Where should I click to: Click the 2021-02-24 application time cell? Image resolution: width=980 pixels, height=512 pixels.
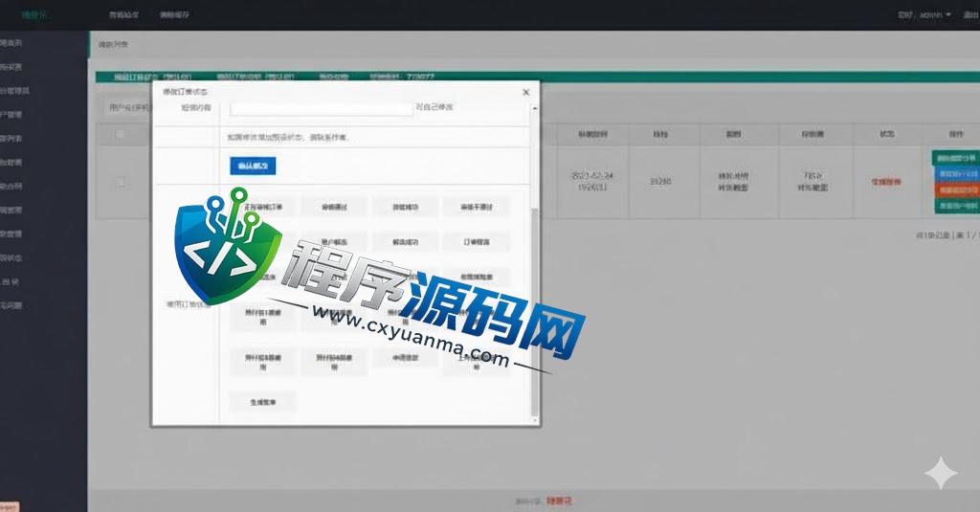point(592,181)
